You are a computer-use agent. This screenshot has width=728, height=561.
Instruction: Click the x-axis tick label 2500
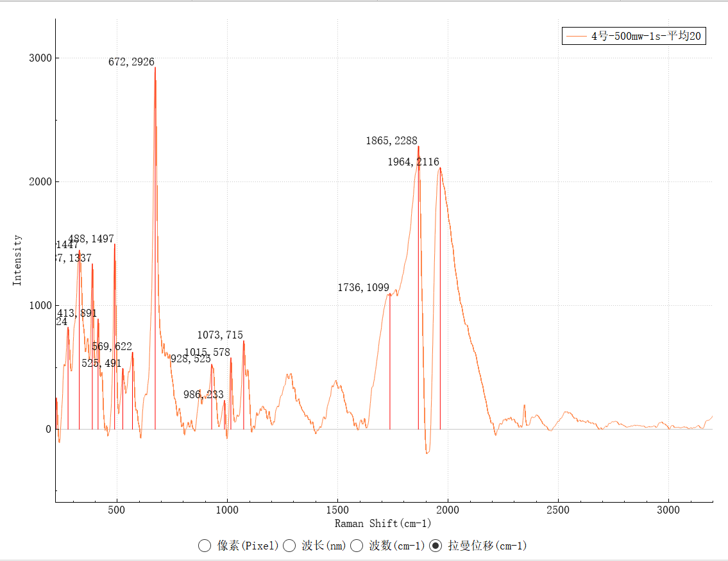point(558,510)
